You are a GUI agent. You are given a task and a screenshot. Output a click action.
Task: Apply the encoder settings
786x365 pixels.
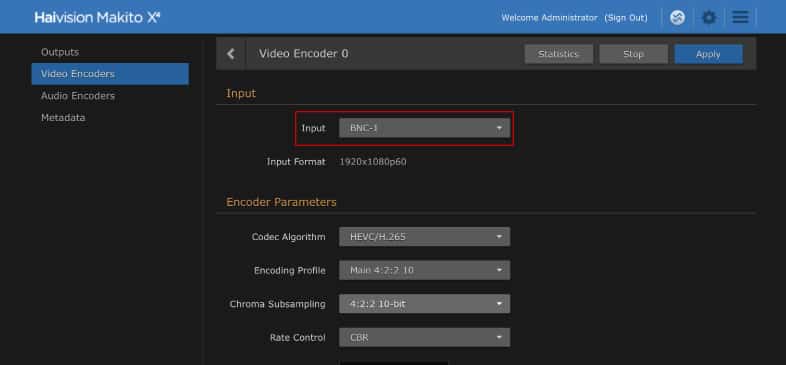pos(708,54)
